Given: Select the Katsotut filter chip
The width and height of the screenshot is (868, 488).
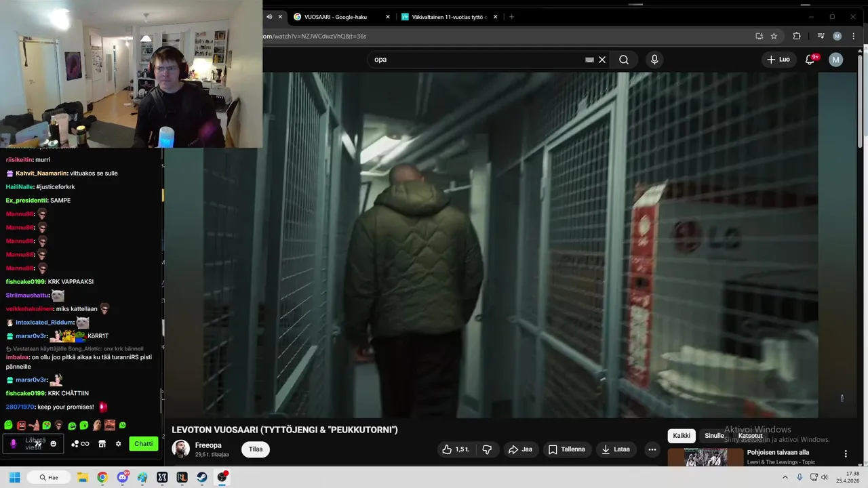Looking at the screenshot, I should pos(750,436).
